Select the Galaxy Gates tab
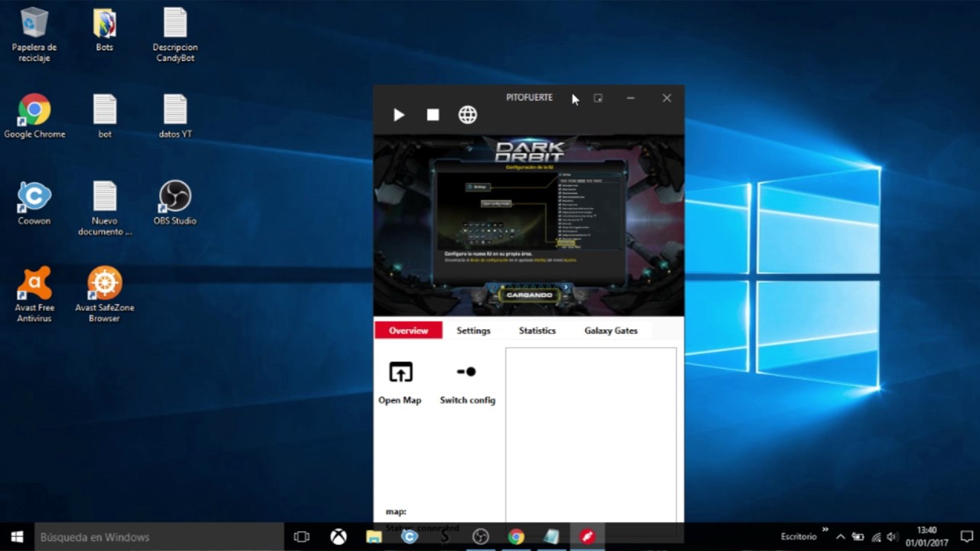 pos(611,331)
